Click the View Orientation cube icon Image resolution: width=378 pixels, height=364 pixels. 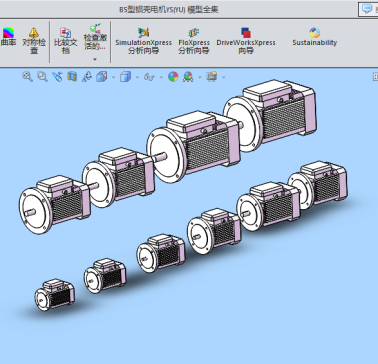[x=101, y=77]
